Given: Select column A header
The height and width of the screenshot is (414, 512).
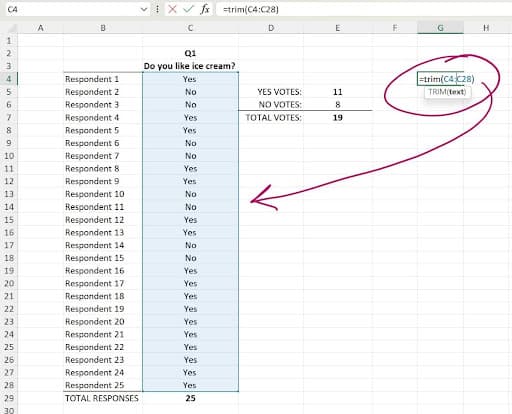Looking at the screenshot, I should pos(40,28).
